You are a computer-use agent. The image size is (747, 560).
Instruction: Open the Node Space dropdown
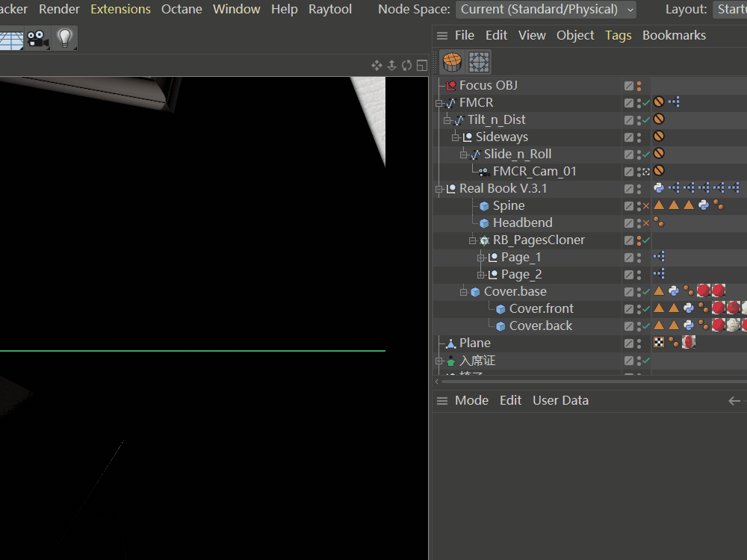tap(547, 10)
